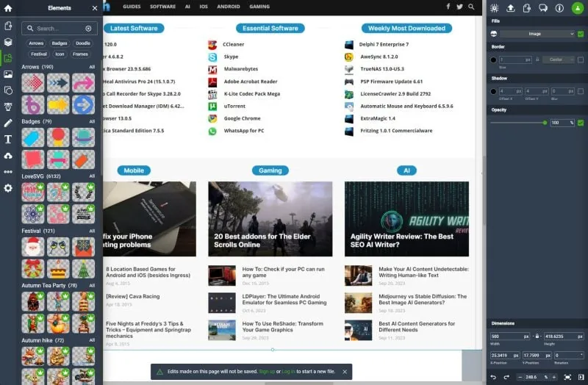Insert the blue circle arrow element
Screen dimensions: 588x385
[83, 105]
